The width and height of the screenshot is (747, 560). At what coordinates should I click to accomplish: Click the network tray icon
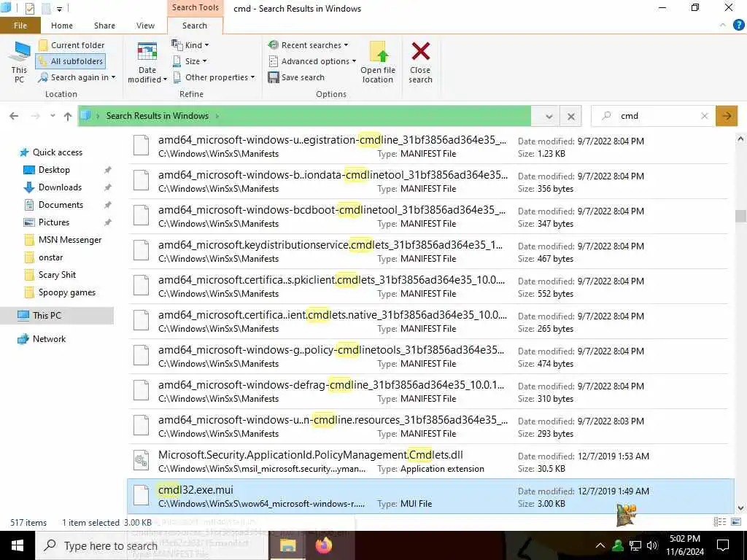tap(635, 545)
